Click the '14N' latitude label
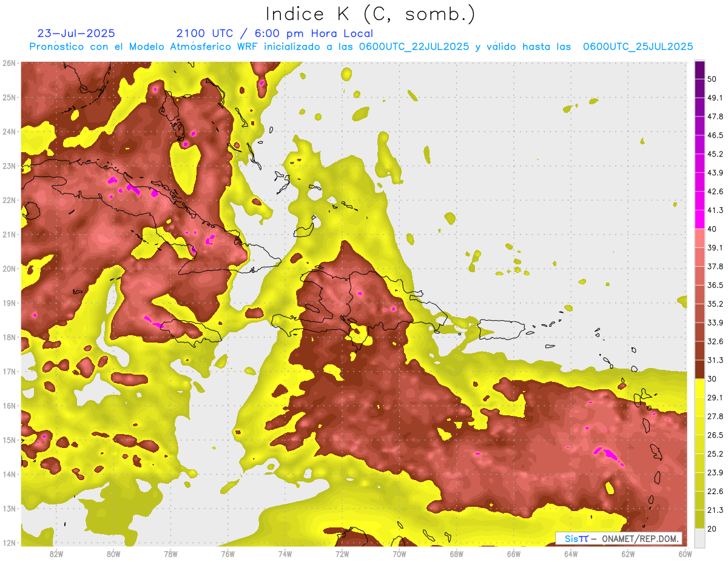This screenshot has height=562, width=728. [x=8, y=474]
